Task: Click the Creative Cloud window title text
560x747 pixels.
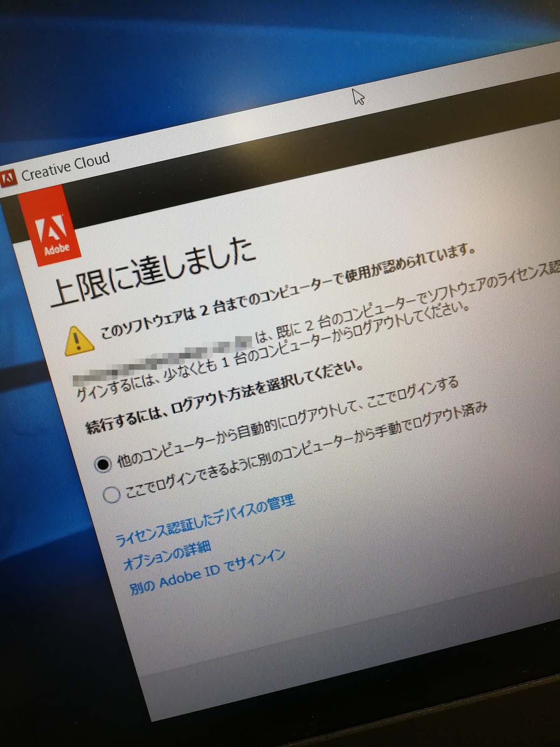Action: click(65, 167)
